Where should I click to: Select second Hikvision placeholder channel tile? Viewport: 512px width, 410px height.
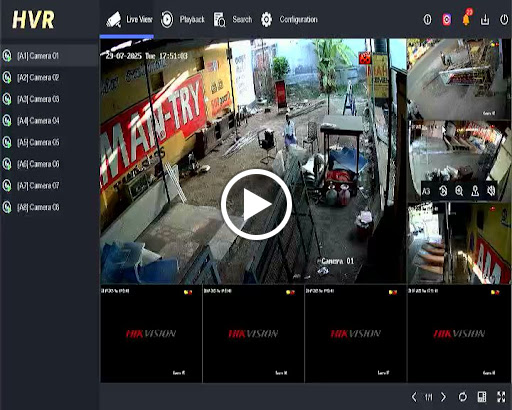click(253, 334)
